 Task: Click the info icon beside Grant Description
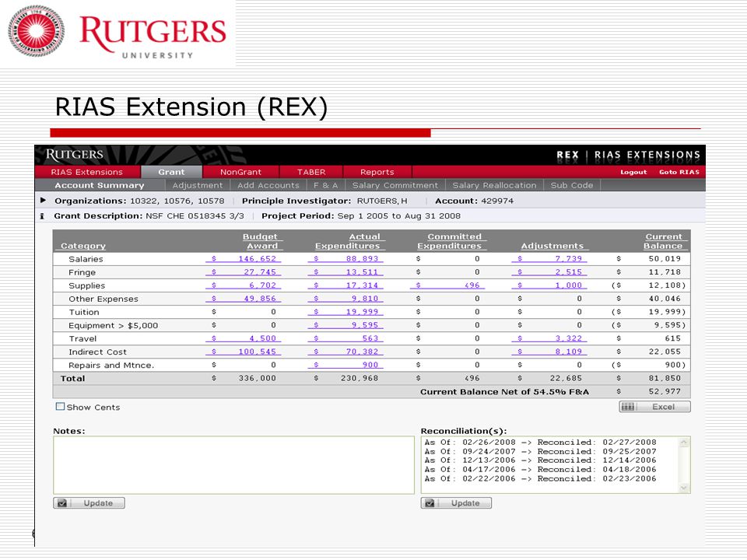click(42, 216)
